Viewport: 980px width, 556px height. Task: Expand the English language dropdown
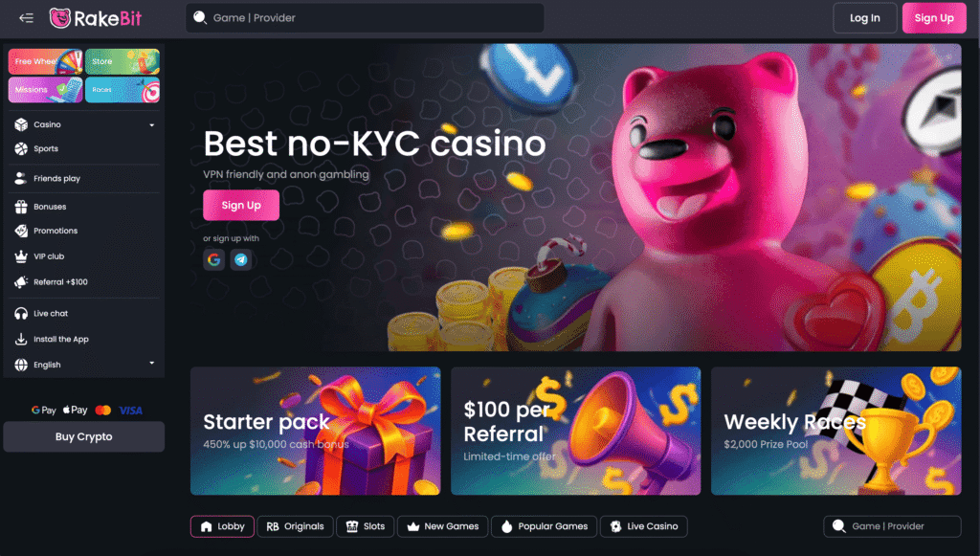tap(151, 363)
